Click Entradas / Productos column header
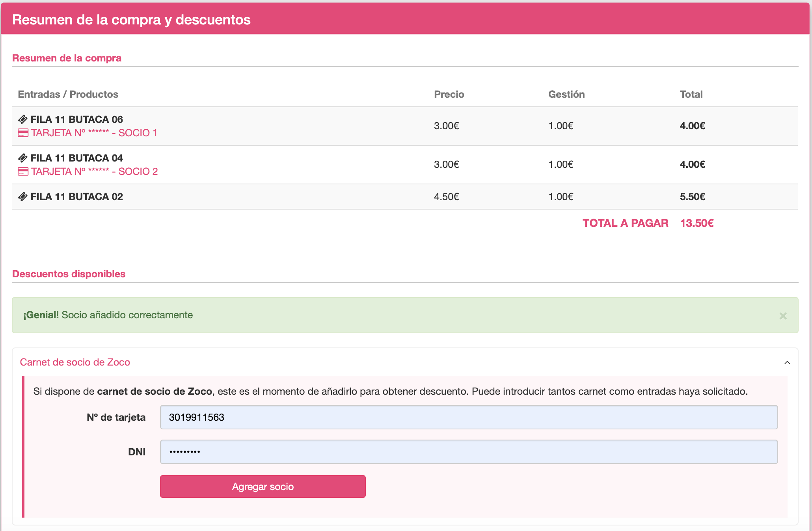This screenshot has width=812, height=531. [x=68, y=95]
